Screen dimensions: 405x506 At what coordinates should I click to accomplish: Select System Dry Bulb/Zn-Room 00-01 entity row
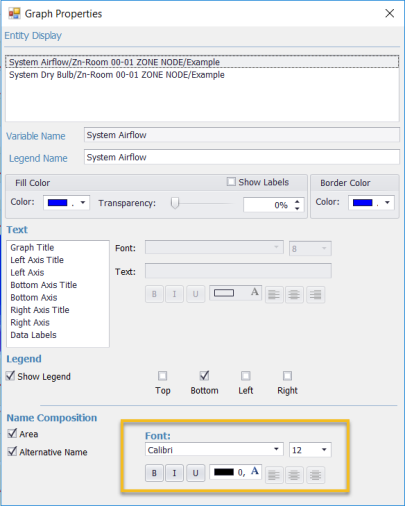202,75
